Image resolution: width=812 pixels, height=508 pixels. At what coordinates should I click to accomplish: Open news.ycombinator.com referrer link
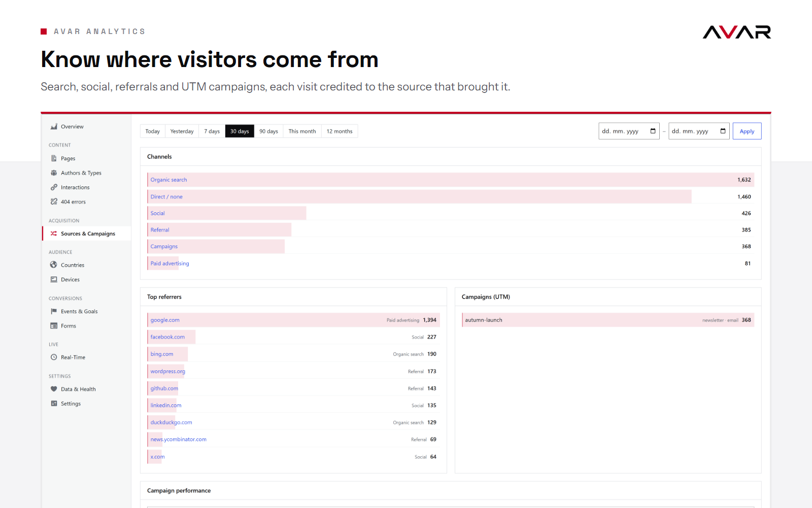coord(179,439)
